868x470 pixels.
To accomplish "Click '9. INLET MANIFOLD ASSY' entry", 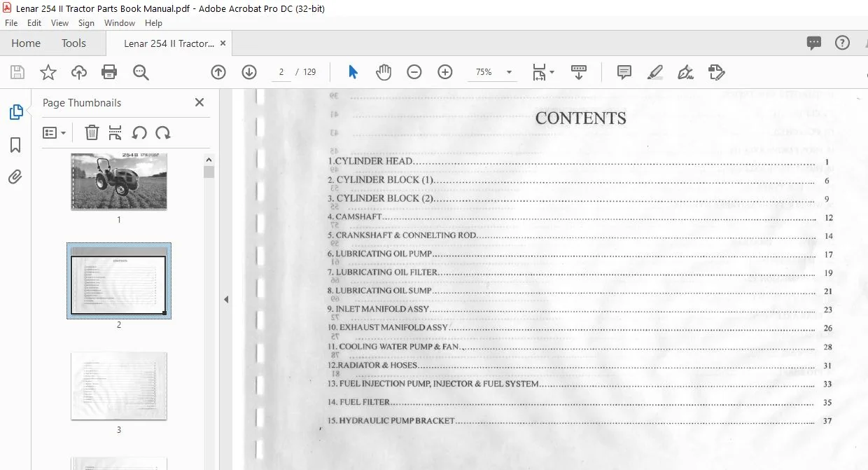I will tap(378, 309).
